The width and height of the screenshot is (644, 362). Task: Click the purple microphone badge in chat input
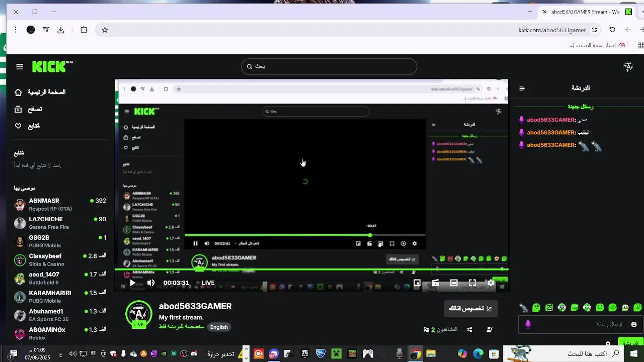click(x=528, y=324)
